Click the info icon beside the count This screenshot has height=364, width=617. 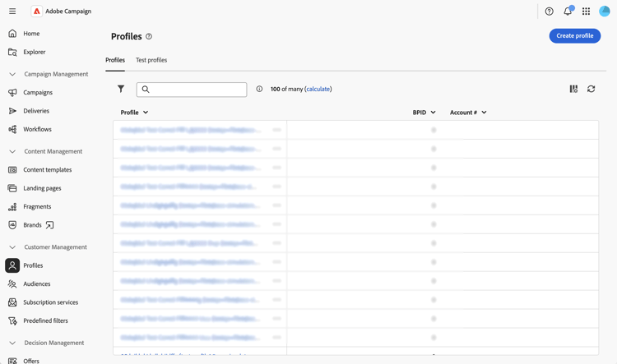click(x=259, y=89)
